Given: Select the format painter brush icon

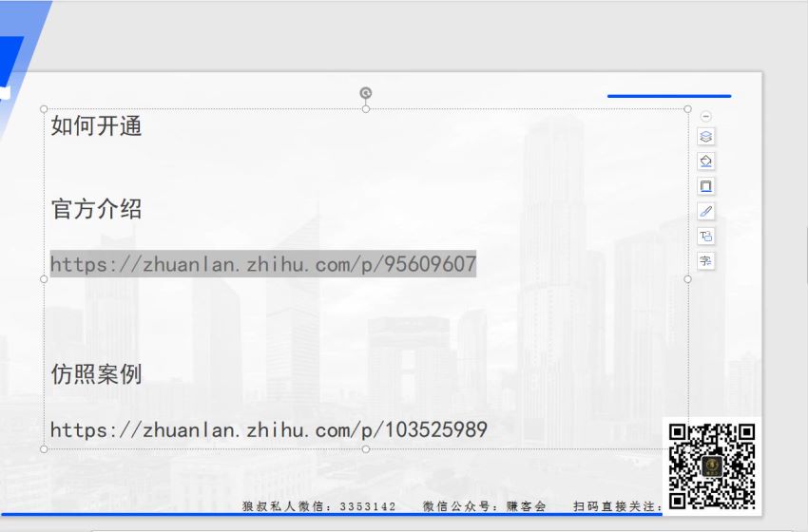Looking at the screenshot, I should point(706,211).
